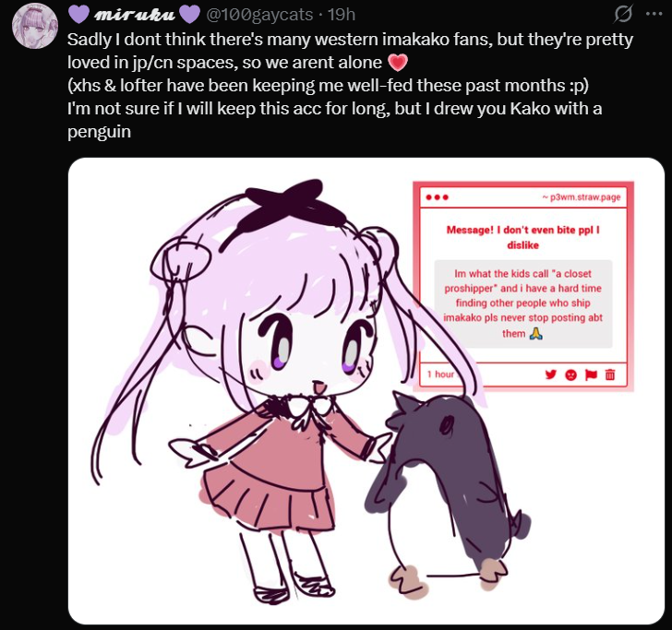The height and width of the screenshot is (630, 672).
Task: Click the Grok slashed-circle icon
Action: (x=623, y=14)
